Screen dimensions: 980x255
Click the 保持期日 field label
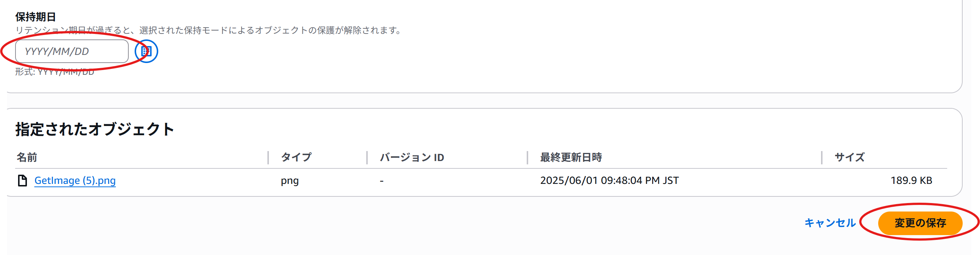tap(35, 17)
